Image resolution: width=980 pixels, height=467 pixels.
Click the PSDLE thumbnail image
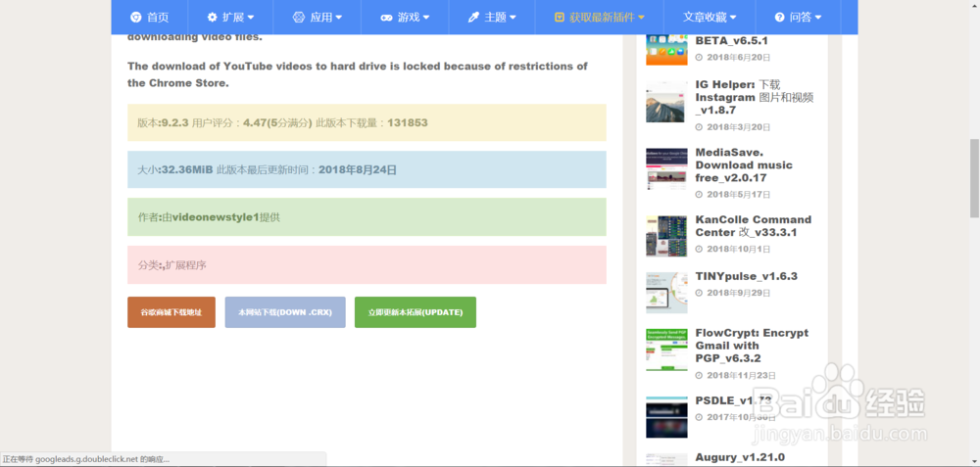[666, 417]
